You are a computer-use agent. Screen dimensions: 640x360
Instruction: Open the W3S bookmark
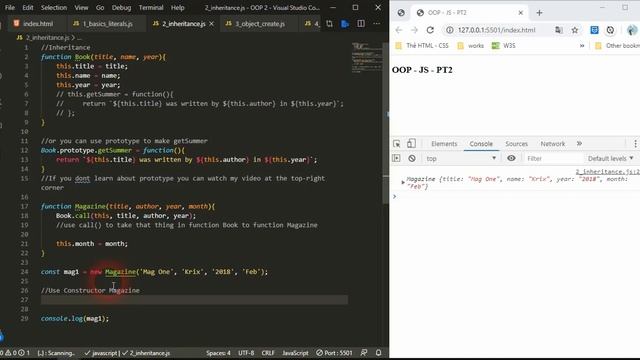pos(503,46)
